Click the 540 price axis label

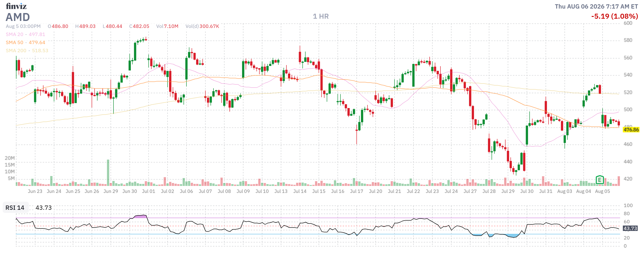point(628,75)
